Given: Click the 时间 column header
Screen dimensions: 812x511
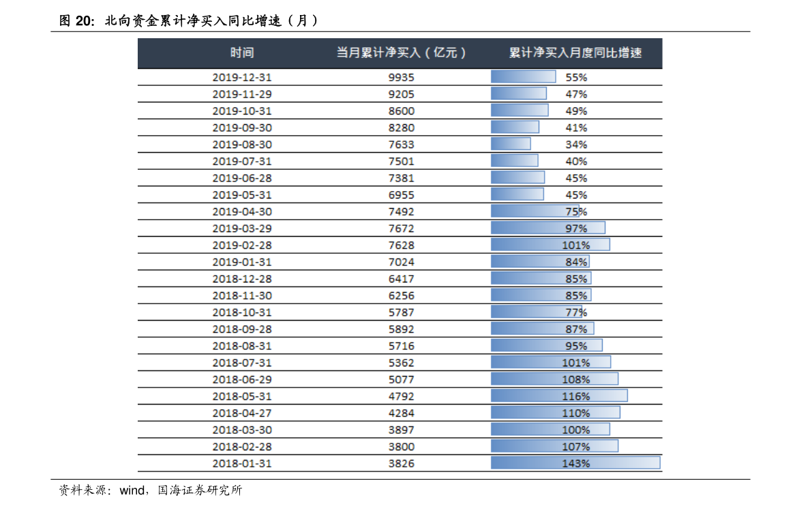Looking at the screenshot, I should point(242,53).
